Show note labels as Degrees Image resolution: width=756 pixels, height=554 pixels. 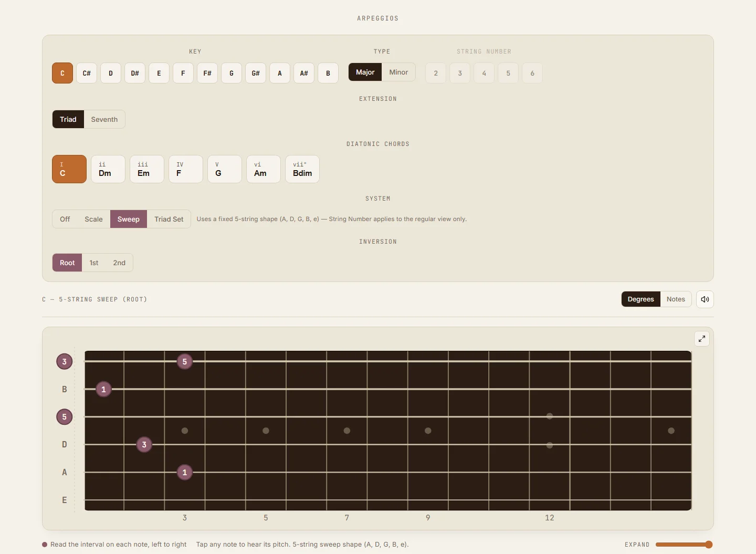pos(641,299)
